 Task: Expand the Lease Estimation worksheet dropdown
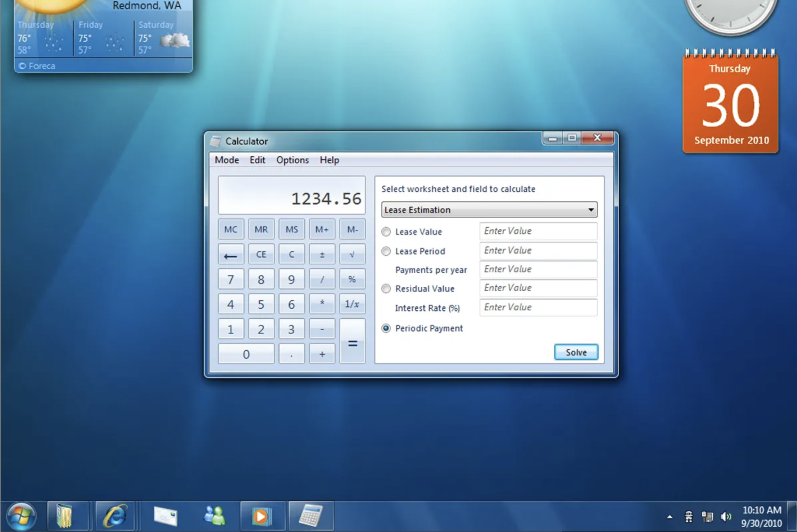tap(489, 210)
